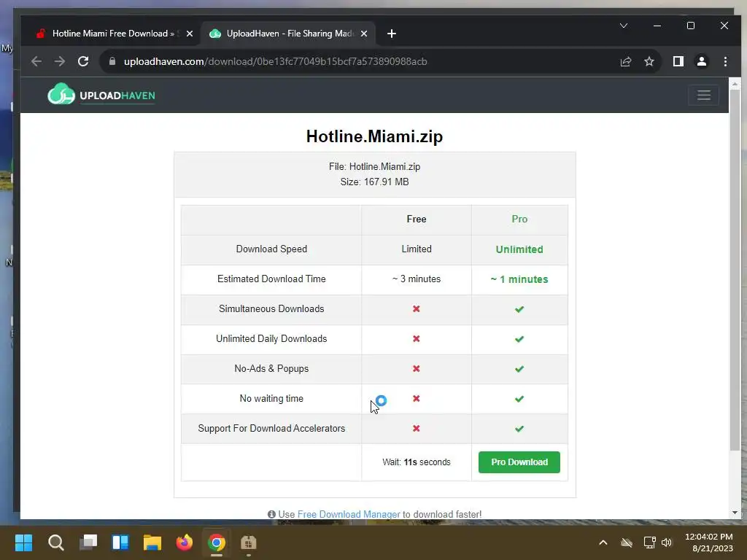Select the UploadHaven File Sharing tab
Image resolution: width=747 pixels, height=560 pixels.
pos(289,34)
